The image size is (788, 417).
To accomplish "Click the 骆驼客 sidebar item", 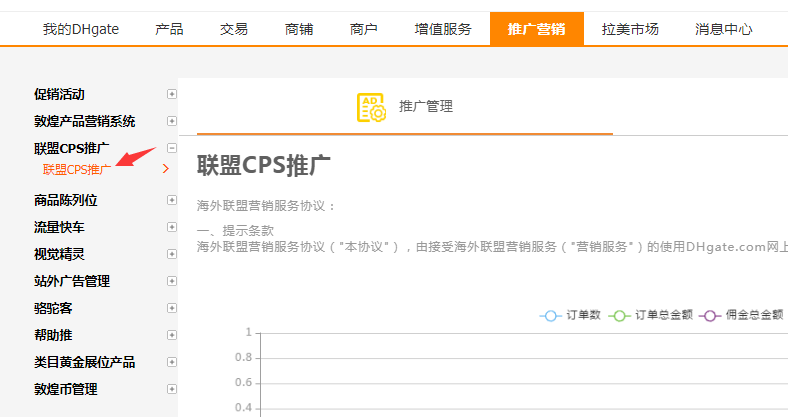I will (53, 308).
